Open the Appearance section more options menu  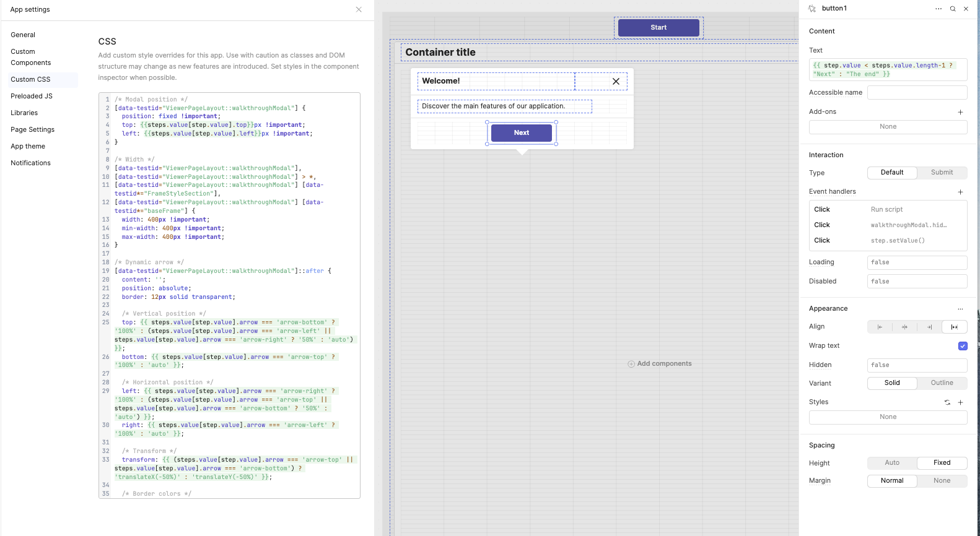click(960, 309)
